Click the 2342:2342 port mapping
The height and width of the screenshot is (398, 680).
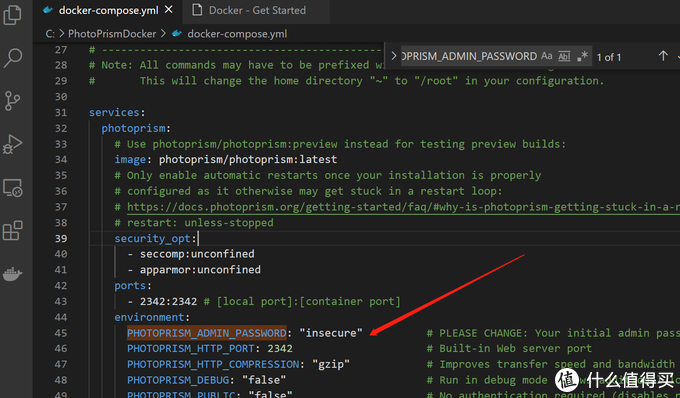pos(168,301)
